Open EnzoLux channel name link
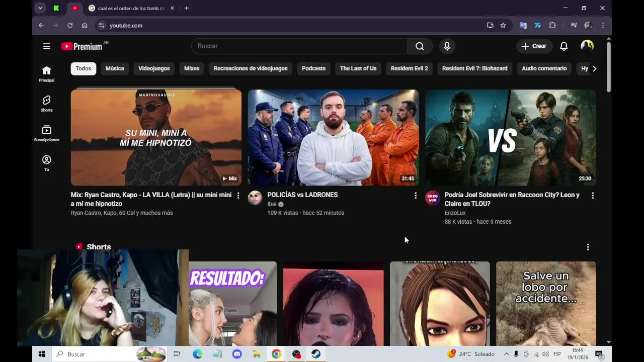Viewport: 644px width, 362px height. 455,213
